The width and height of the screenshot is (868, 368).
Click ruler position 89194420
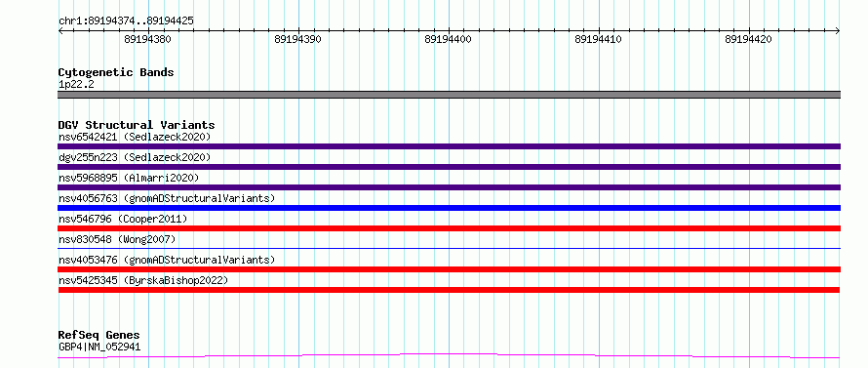[x=748, y=39]
